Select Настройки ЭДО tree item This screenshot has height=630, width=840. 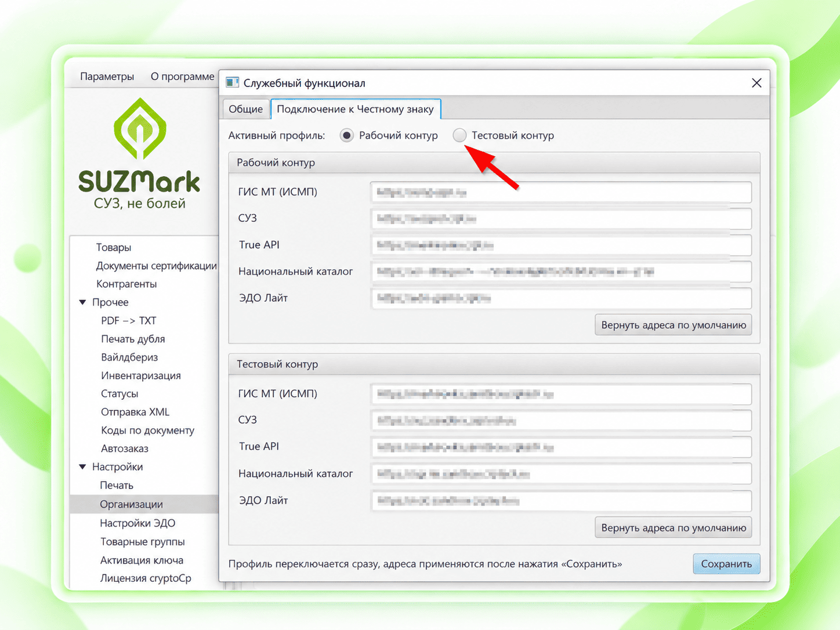tap(137, 523)
